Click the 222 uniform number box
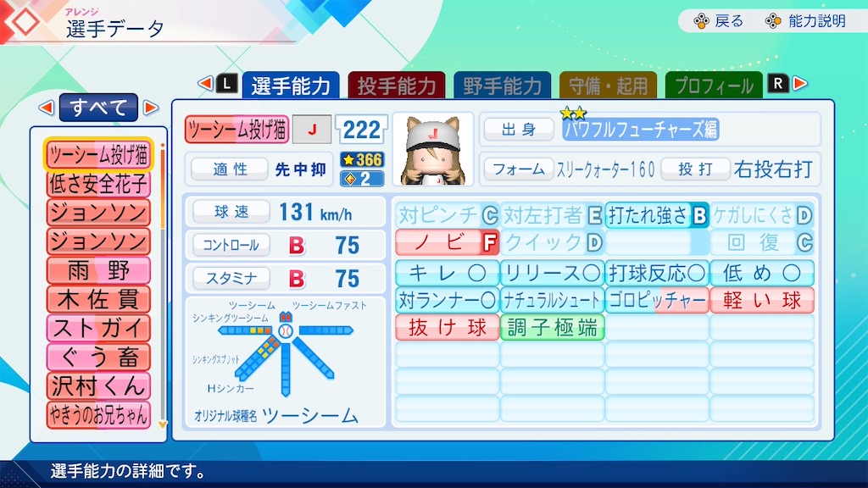The width and height of the screenshot is (868, 488). pyautogui.click(x=361, y=130)
